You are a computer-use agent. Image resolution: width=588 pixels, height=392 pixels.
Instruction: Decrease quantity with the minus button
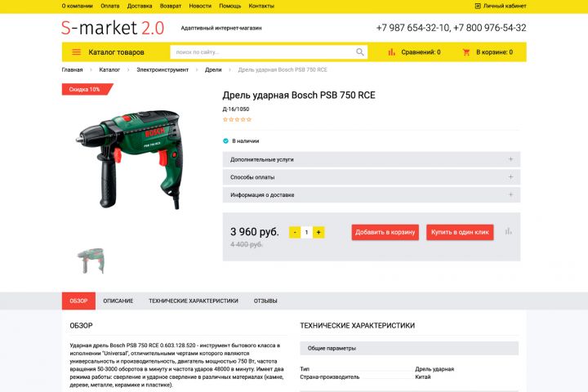295,232
